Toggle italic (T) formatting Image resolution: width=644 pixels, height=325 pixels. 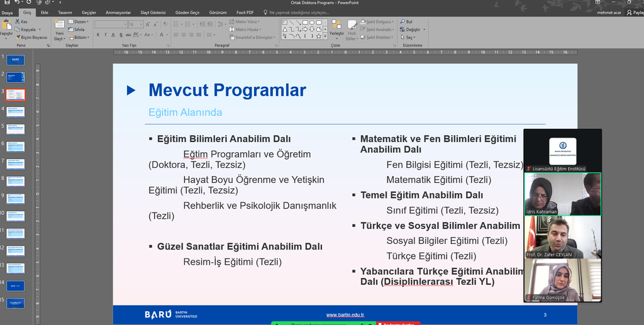tap(105, 35)
